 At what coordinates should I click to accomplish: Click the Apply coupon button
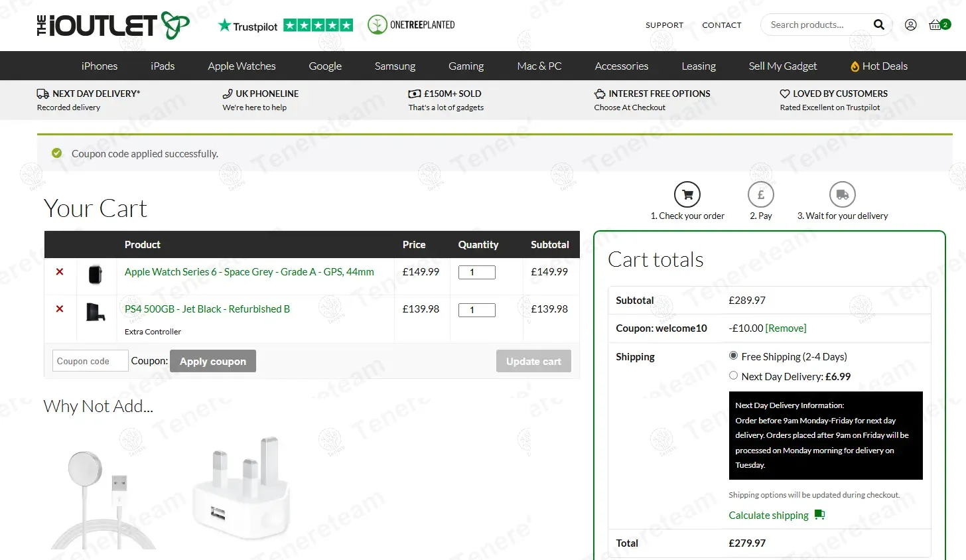tap(213, 361)
